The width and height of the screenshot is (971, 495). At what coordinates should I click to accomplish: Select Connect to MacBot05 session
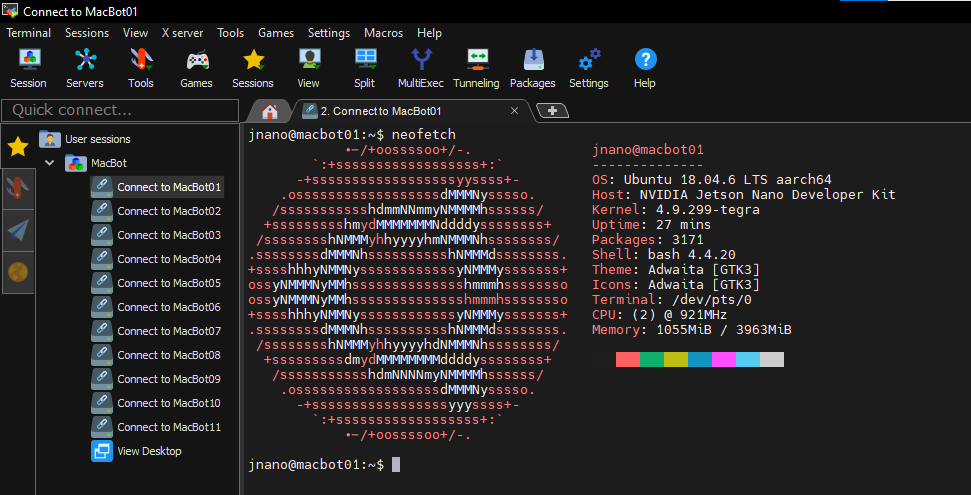pyautogui.click(x=168, y=283)
